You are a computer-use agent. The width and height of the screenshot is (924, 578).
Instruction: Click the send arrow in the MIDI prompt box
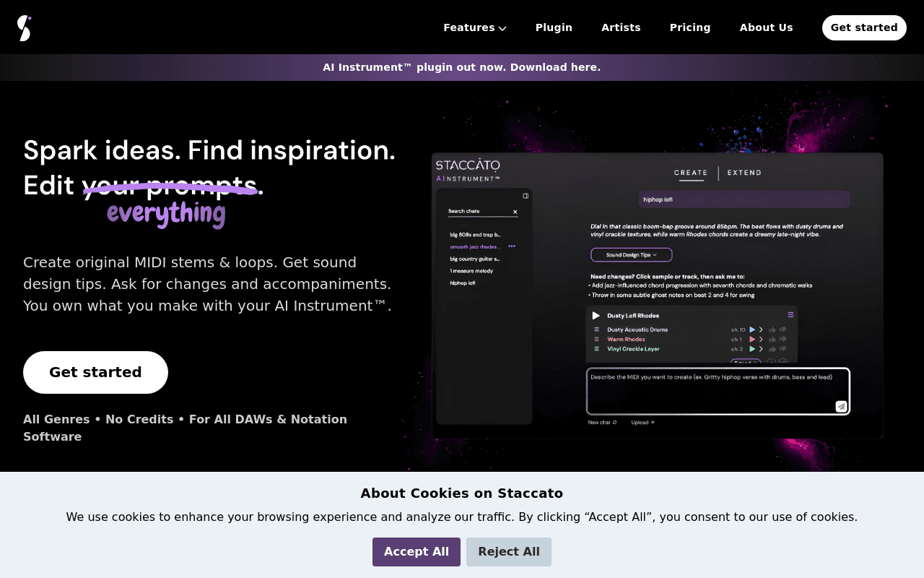click(x=841, y=406)
